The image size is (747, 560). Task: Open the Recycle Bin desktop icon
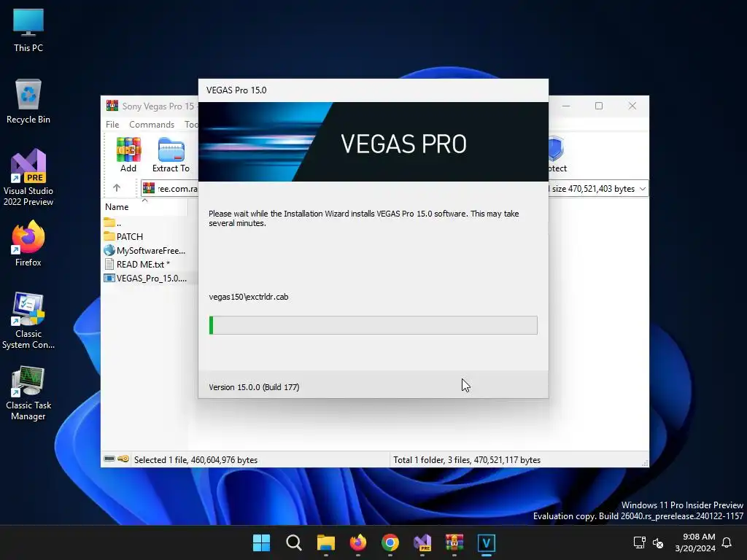(28, 102)
